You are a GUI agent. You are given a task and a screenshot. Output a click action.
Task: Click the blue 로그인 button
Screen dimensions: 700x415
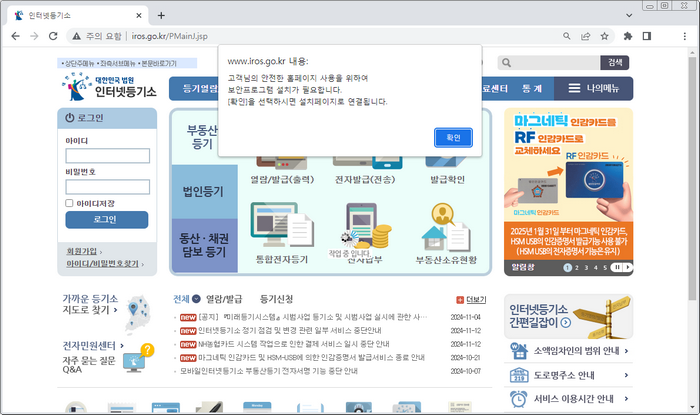(107, 220)
